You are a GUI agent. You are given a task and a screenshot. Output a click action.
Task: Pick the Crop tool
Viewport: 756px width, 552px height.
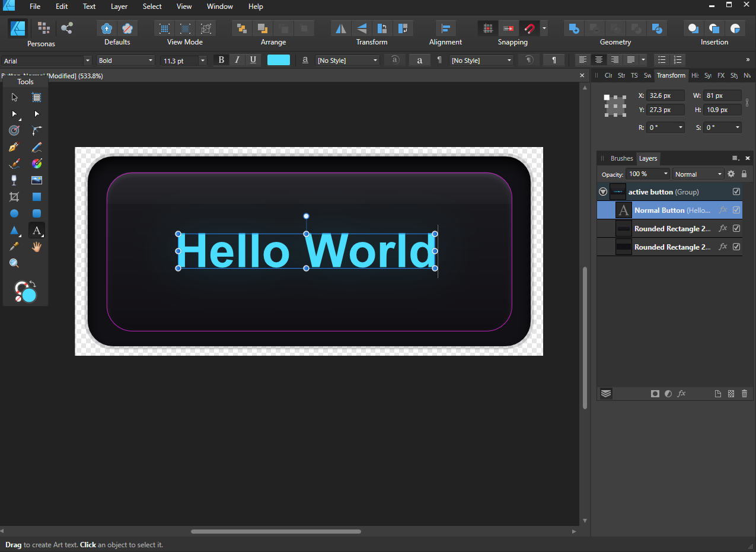[x=14, y=197]
